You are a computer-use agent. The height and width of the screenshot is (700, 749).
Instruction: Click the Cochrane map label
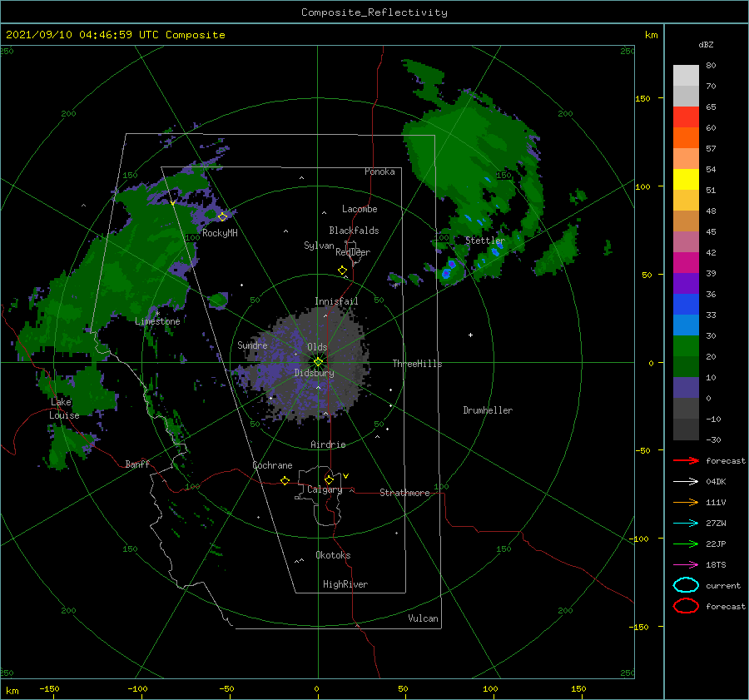click(272, 465)
